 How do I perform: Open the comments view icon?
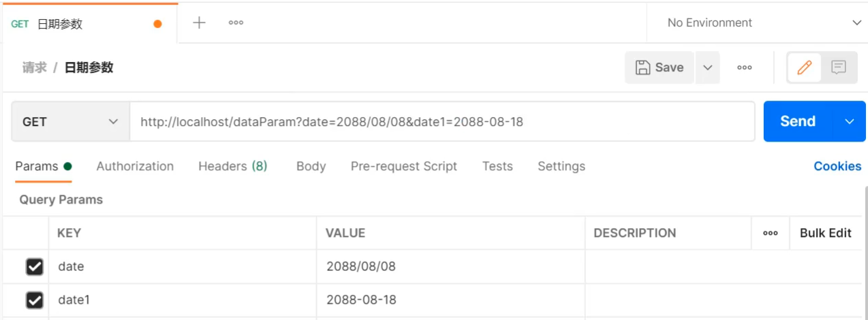coord(839,67)
